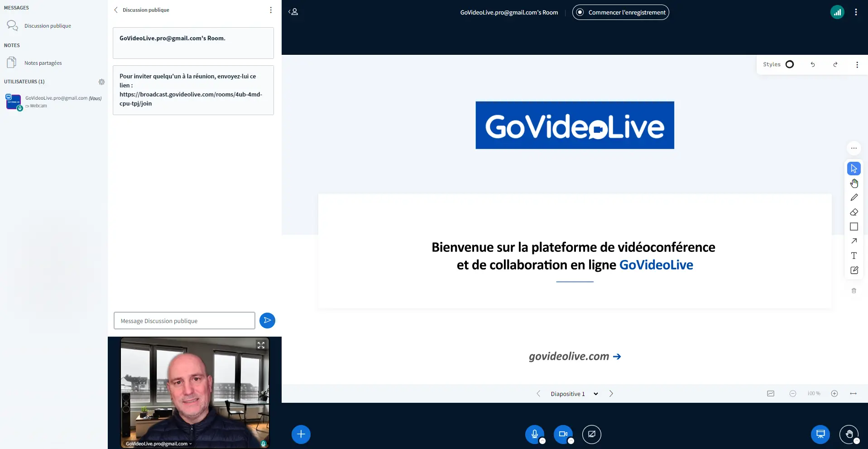Expand the Styles panel
Image resolution: width=868 pixels, height=449 pixels.
778,64
